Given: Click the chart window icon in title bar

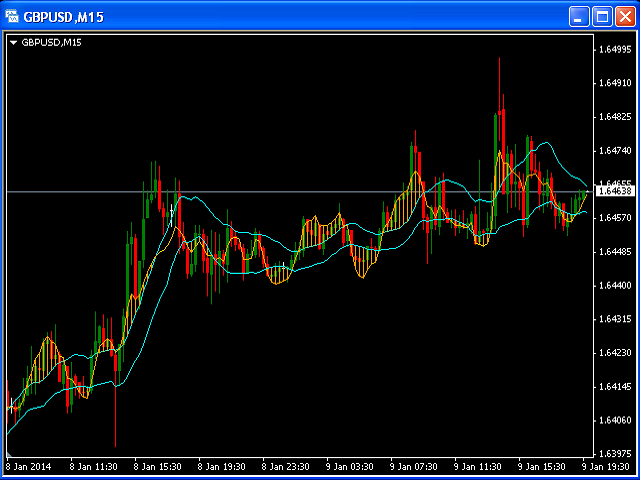Looking at the screenshot, I should (15, 17).
